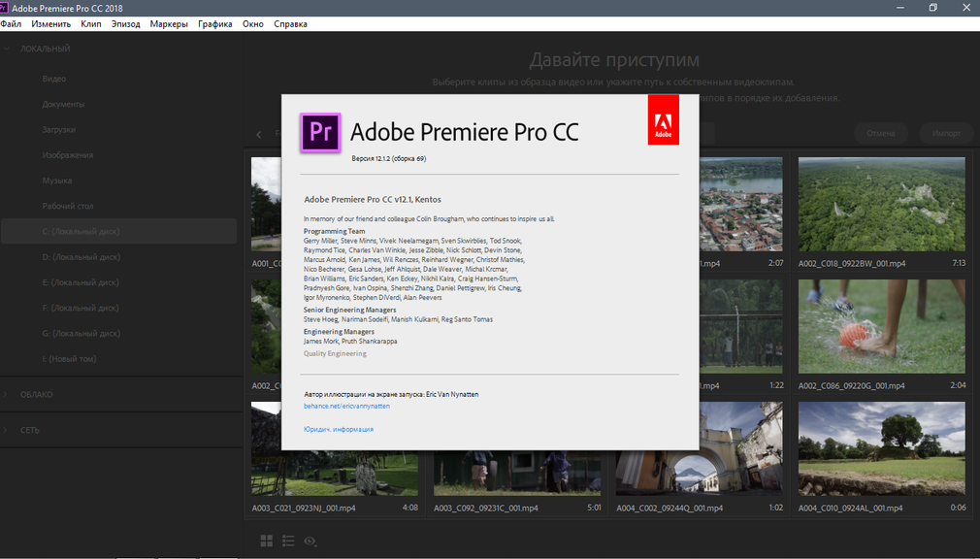This screenshot has width=980, height=559.
Task: Click the Adobe Premiere Pro CC v12.1, Kentos heading
Action: 373,200
